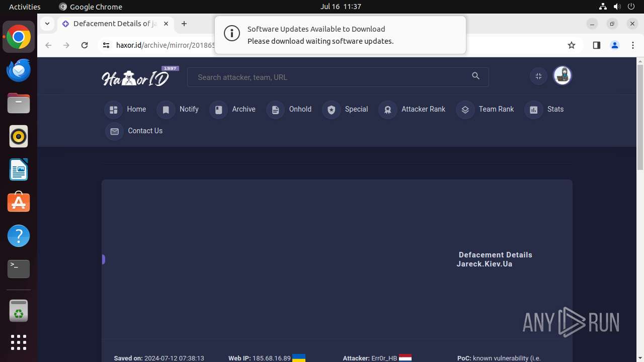The width and height of the screenshot is (644, 362).
Task: Open Chrome three-dot menu
Action: click(x=633, y=45)
